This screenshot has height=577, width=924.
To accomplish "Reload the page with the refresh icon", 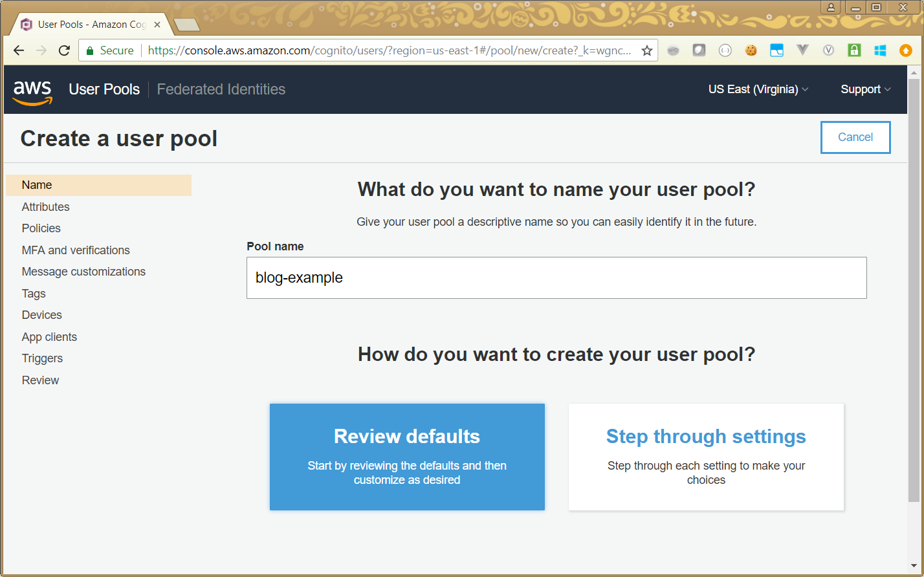I will click(x=64, y=50).
